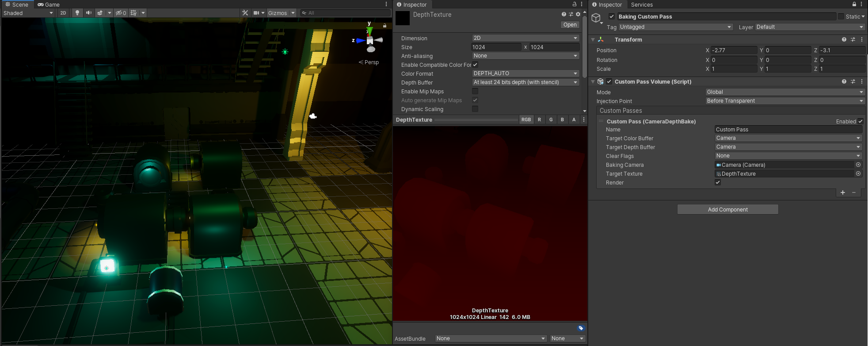Open Injection Point Before Transparent dropdown

[x=785, y=101]
